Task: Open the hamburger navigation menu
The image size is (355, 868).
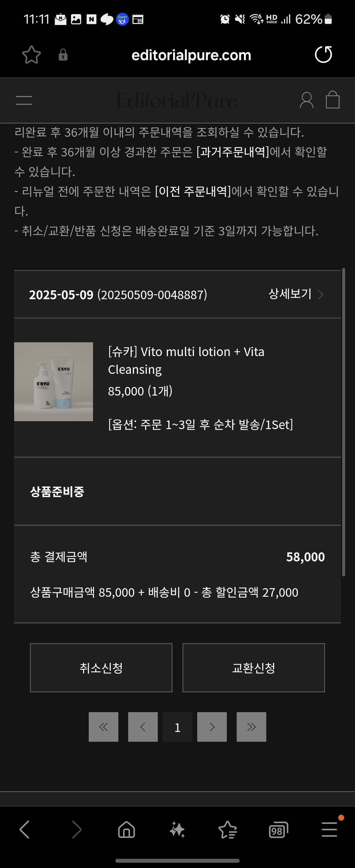Action: pos(24,100)
